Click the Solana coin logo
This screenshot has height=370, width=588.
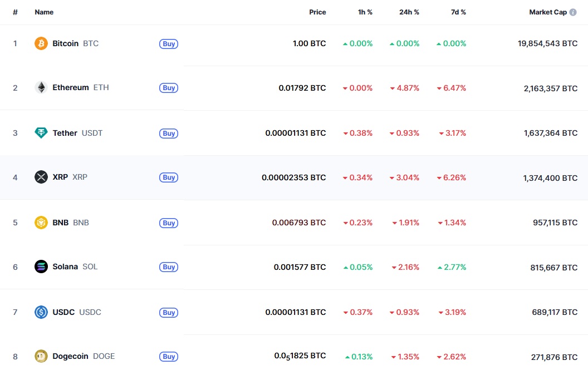41,267
